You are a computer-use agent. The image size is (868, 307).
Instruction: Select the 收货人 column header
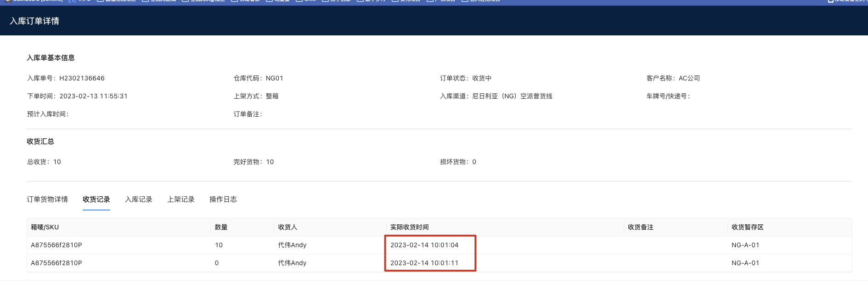[288, 227]
